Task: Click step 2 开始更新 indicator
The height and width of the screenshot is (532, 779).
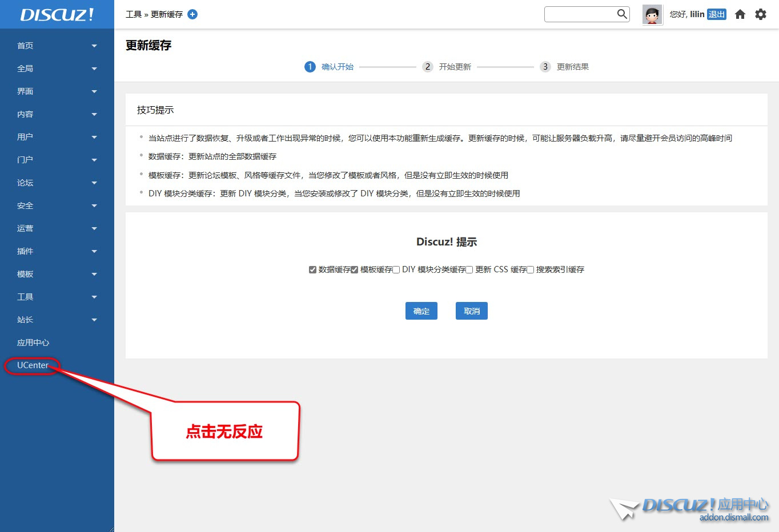Action: (427, 67)
